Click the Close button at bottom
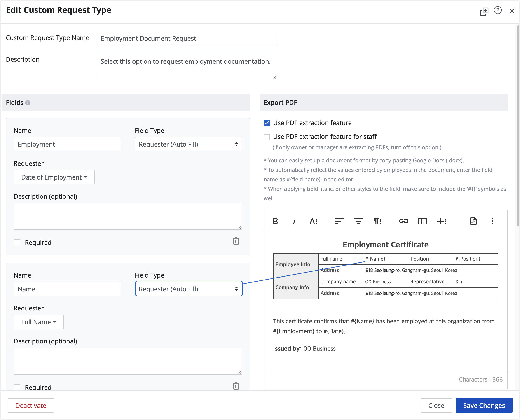This screenshot has height=420, width=520. click(436, 405)
